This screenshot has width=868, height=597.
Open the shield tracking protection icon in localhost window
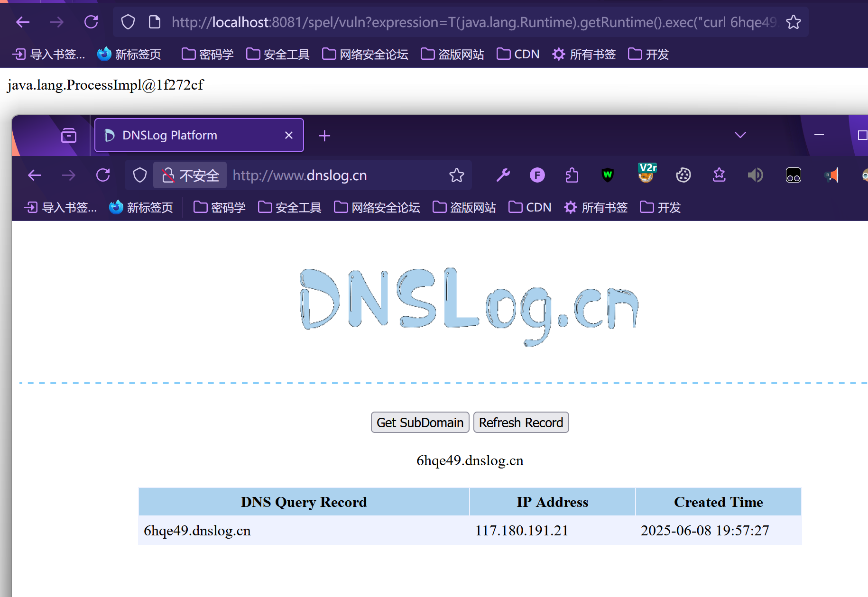(128, 22)
